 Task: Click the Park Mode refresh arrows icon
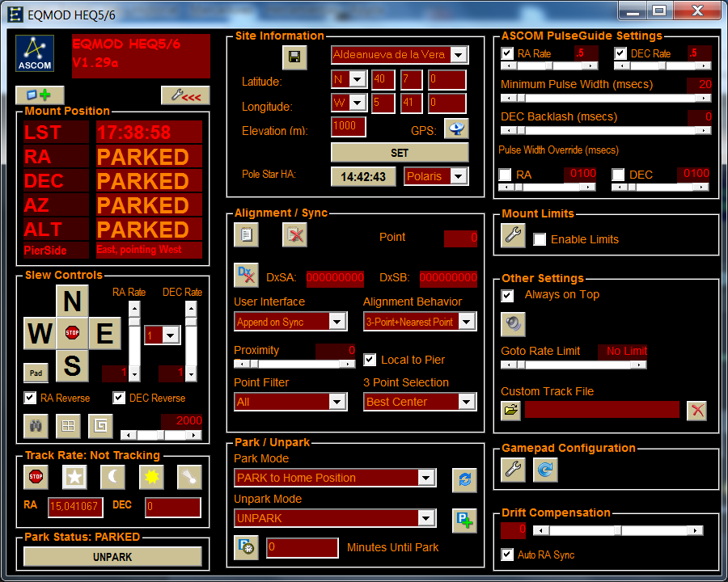(x=465, y=480)
